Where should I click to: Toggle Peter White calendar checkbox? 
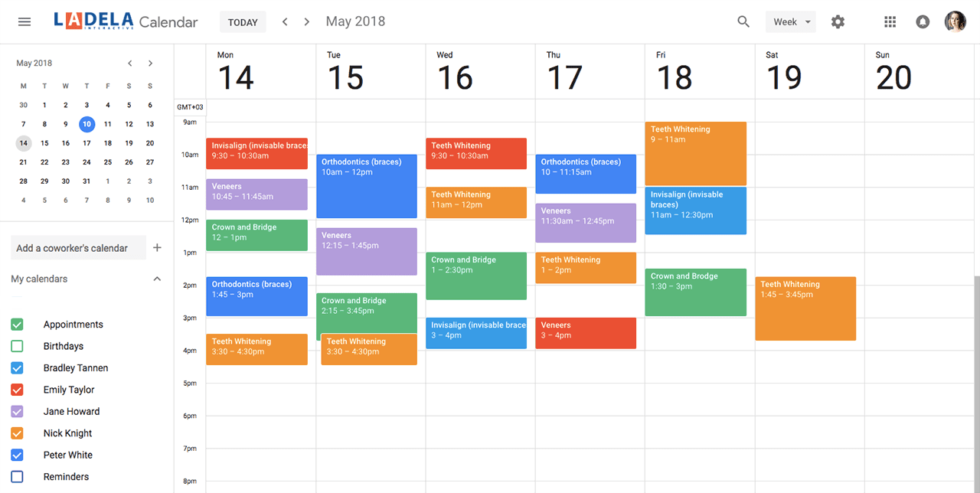pyautogui.click(x=17, y=455)
